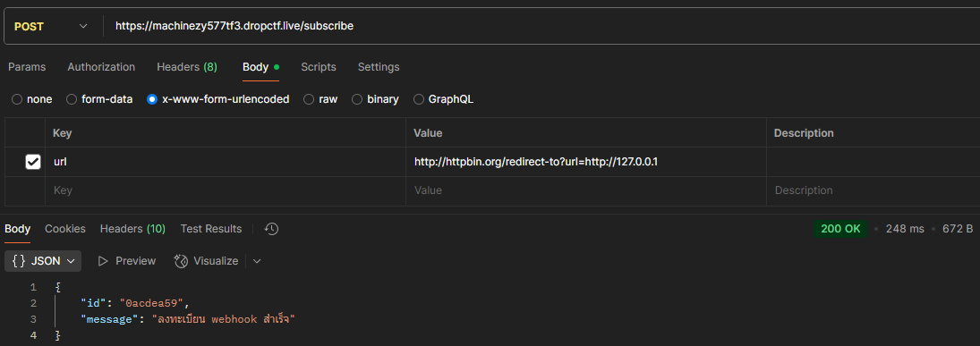
Task: Uncheck the url parameter checkbox
Action: pyautogui.click(x=32, y=162)
